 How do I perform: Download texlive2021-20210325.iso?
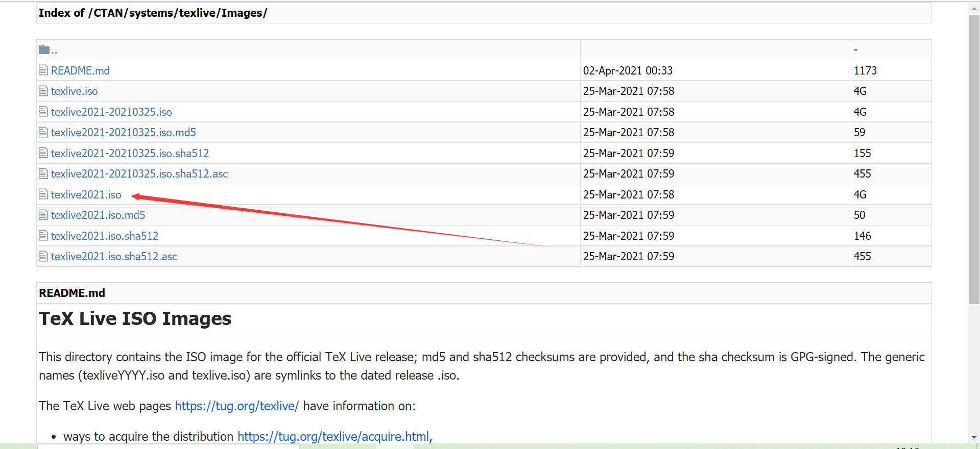(111, 112)
